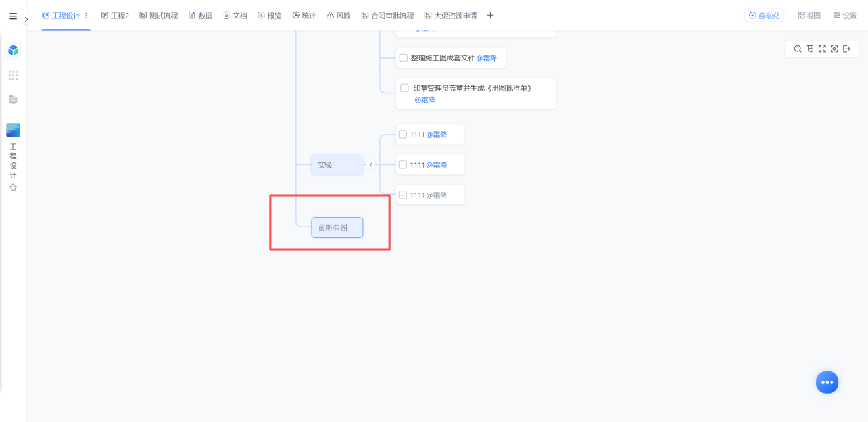Image resolution: width=868 pixels, height=422 pixels.
Task: Expand the sidebar with the arrow button
Action: tap(26, 20)
